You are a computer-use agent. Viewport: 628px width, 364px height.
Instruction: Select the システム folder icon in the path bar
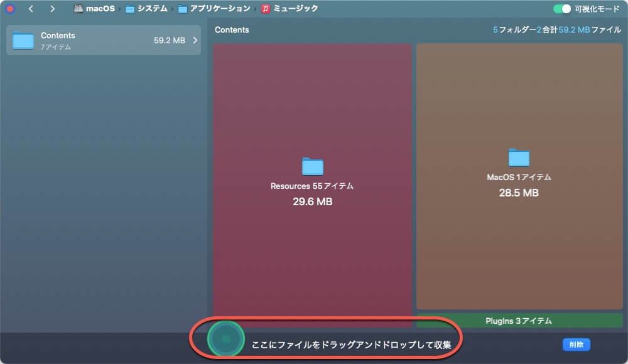[x=129, y=9]
